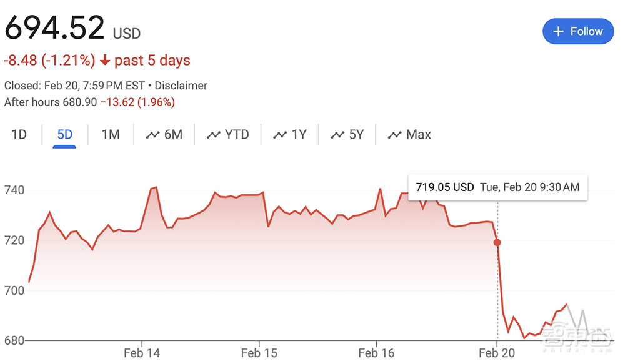The height and width of the screenshot is (364, 625).
Task: Switch to the 1M time range
Action: tap(111, 134)
